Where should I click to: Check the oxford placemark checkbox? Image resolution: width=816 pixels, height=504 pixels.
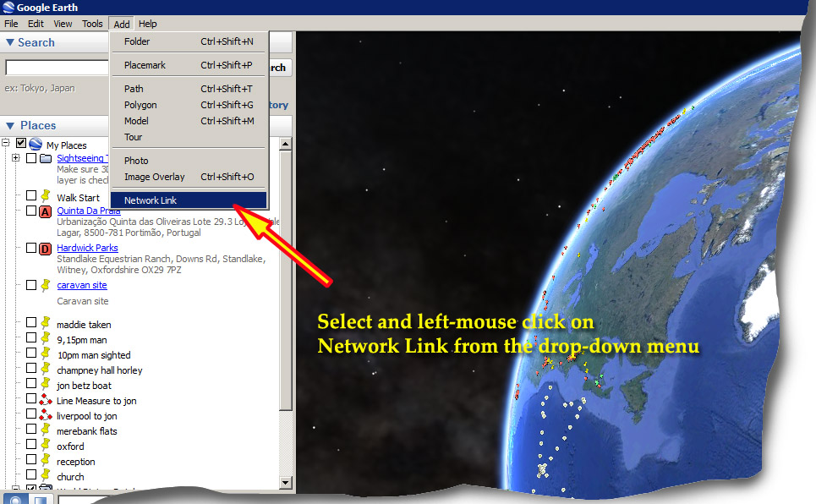point(31,444)
